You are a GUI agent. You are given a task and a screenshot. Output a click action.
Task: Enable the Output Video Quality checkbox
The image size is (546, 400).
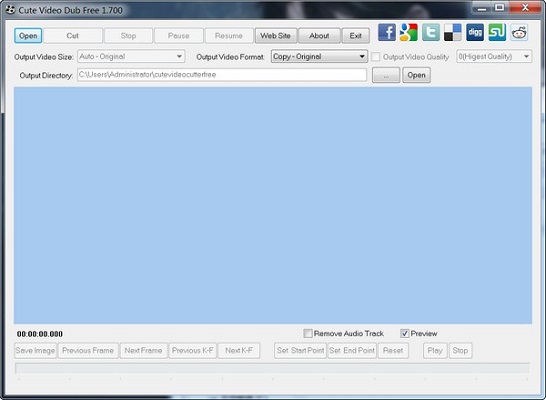(x=375, y=57)
